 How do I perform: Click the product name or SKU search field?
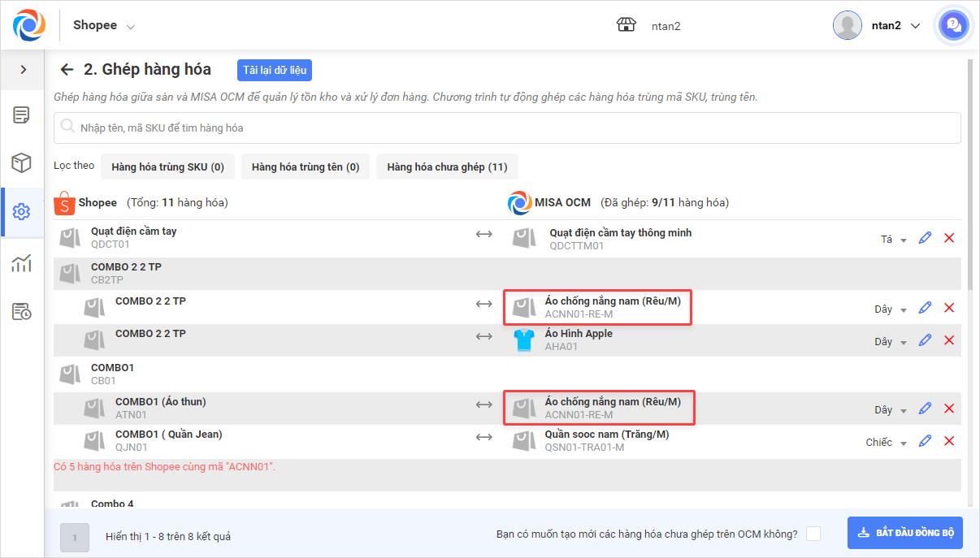pos(507,128)
